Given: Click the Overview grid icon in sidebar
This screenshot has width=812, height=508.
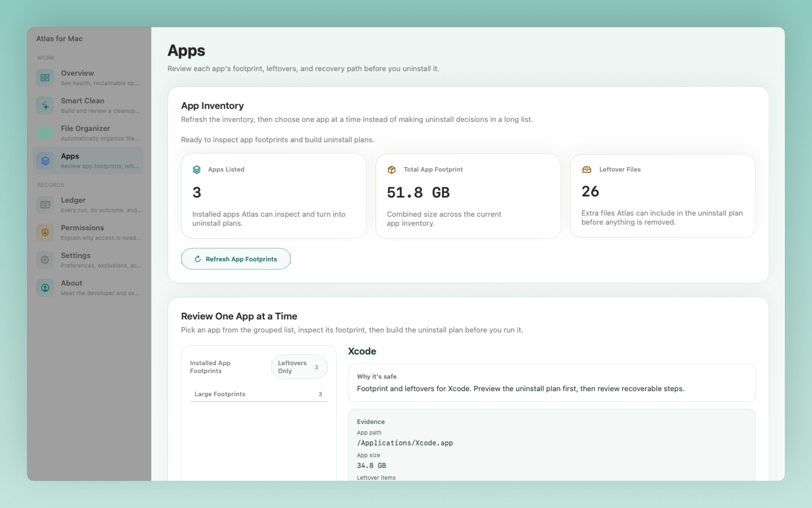Looking at the screenshot, I should pos(45,78).
